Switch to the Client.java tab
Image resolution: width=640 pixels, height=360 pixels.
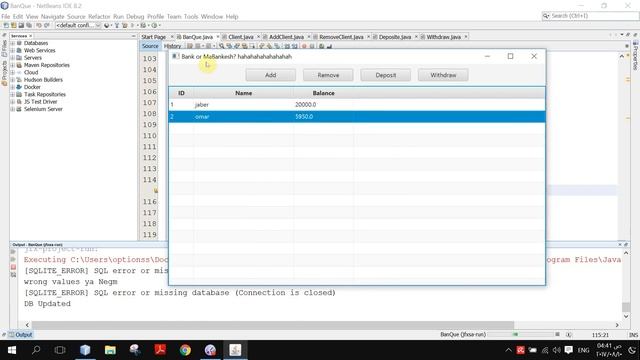[x=241, y=37]
